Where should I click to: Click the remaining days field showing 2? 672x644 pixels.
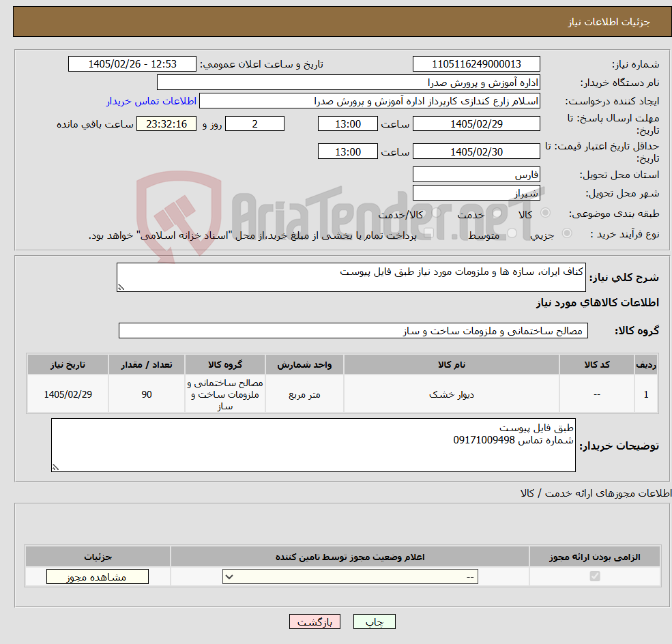coord(254,124)
